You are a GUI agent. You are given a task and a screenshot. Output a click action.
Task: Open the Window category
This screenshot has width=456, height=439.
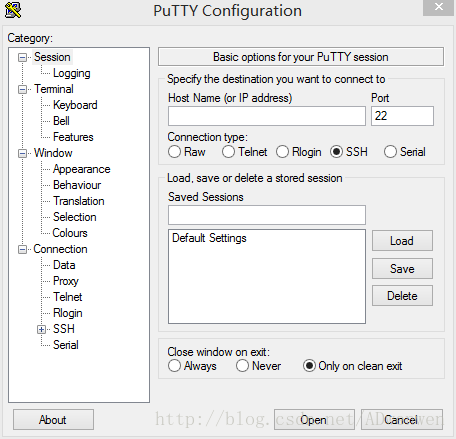click(53, 153)
